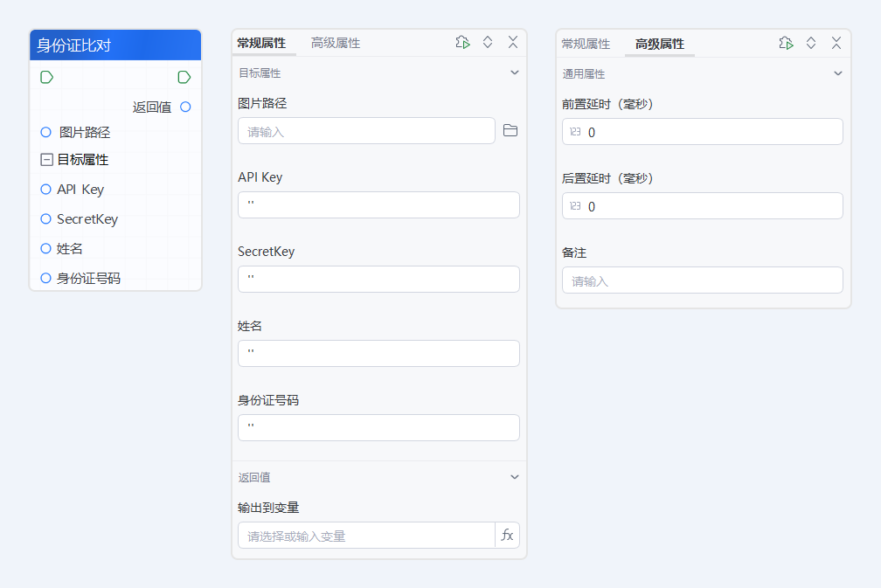
Task: Click the 身份证号码 port circle on the node
Action: [45, 278]
